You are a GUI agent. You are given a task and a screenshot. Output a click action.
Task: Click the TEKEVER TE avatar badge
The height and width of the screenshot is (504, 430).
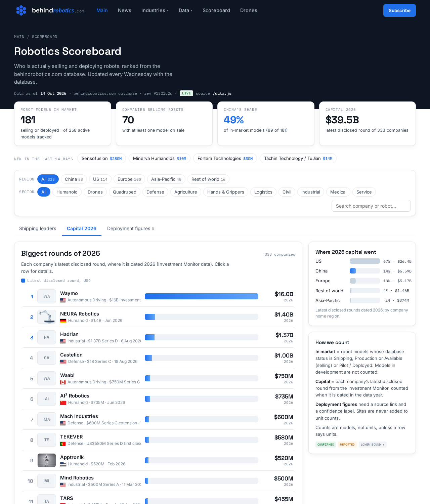coord(47,440)
